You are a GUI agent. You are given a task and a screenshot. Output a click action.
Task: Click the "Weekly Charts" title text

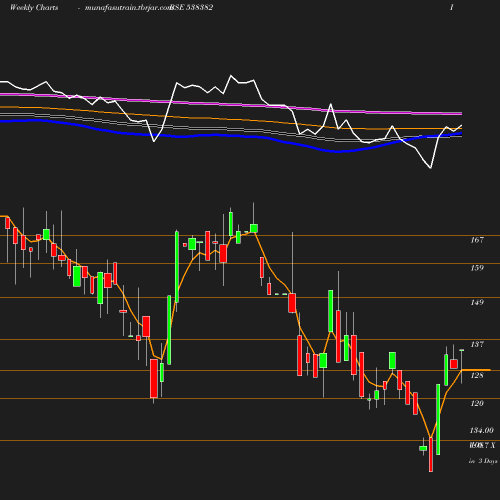(34, 7)
